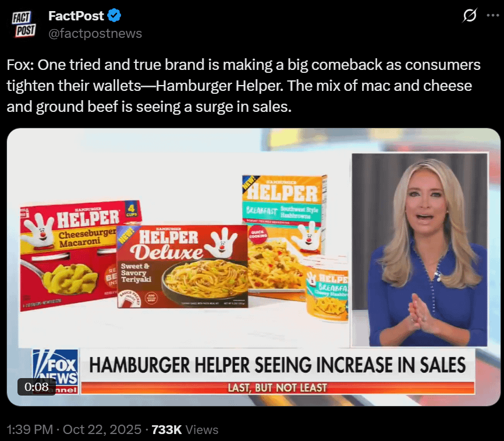Click the tweet text about Hamburger Helper
The height and width of the screenshot is (441, 504).
244,86
